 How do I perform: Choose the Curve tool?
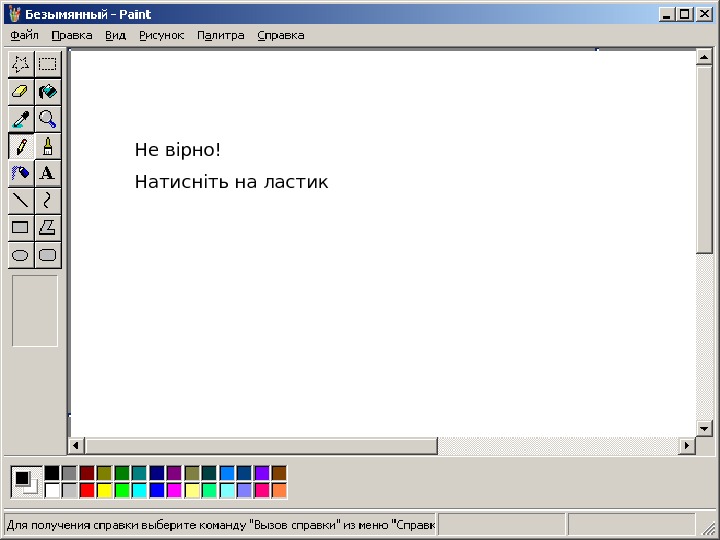(x=48, y=200)
